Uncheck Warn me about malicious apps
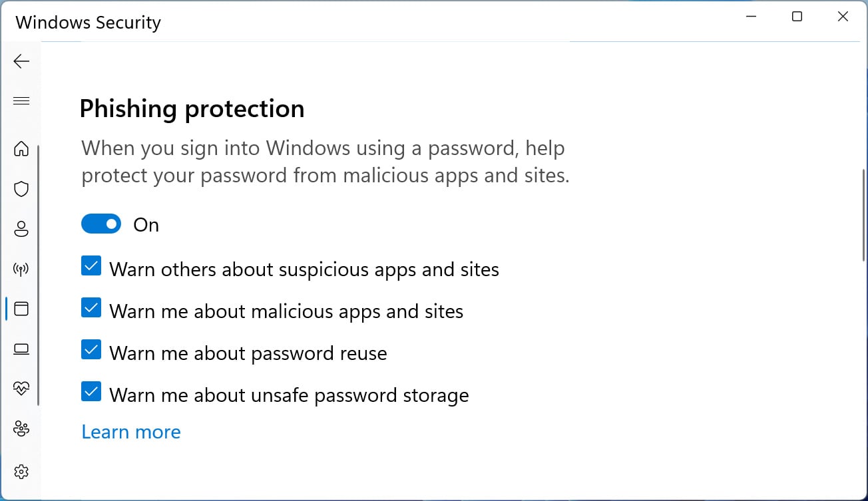Viewport: 868px width, 501px height. (x=91, y=308)
